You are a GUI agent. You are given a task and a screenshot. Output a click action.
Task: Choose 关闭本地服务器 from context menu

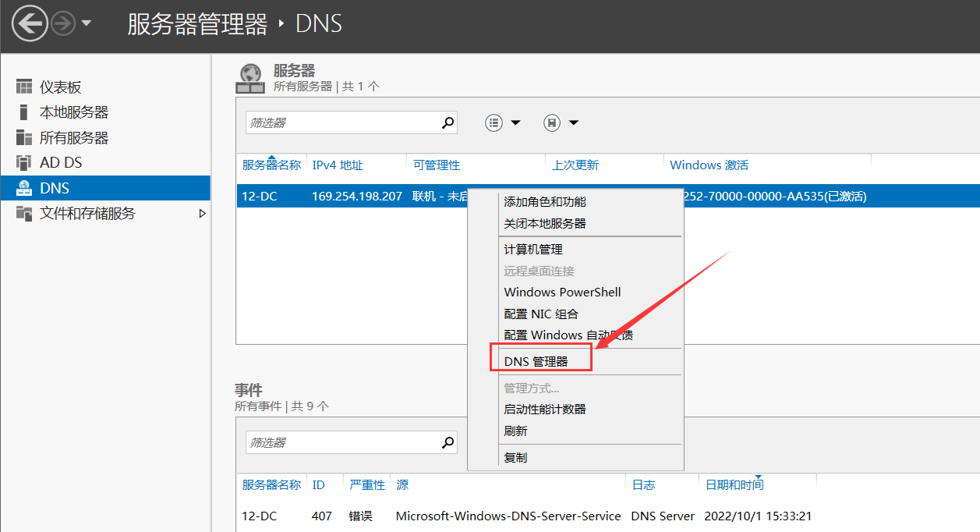click(x=545, y=223)
